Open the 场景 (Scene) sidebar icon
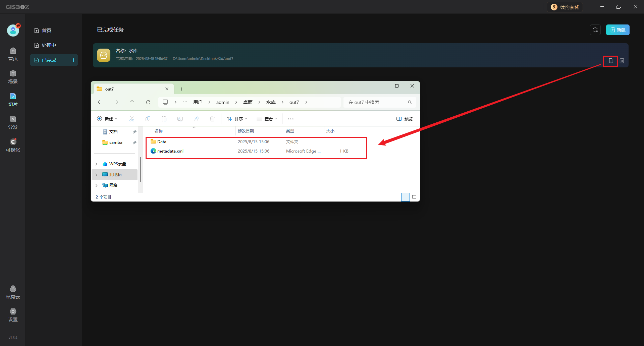This screenshot has width=644, height=346. [13, 77]
